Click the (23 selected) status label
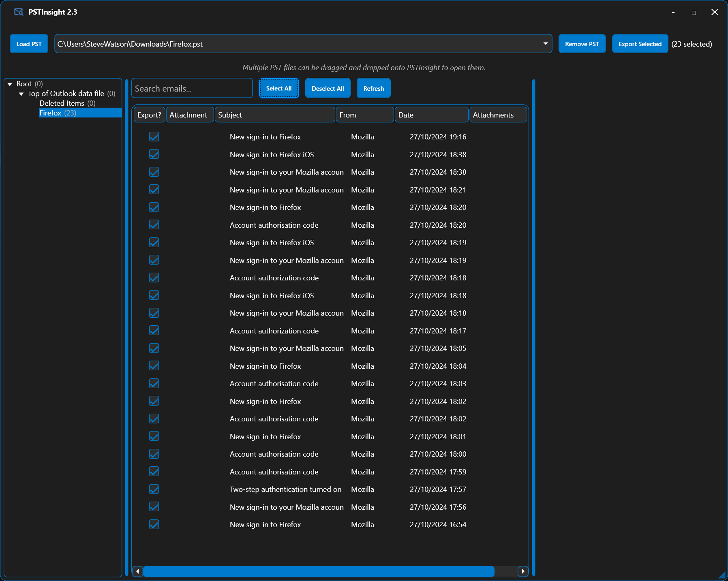The image size is (728, 581). pyautogui.click(x=692, y=44)
